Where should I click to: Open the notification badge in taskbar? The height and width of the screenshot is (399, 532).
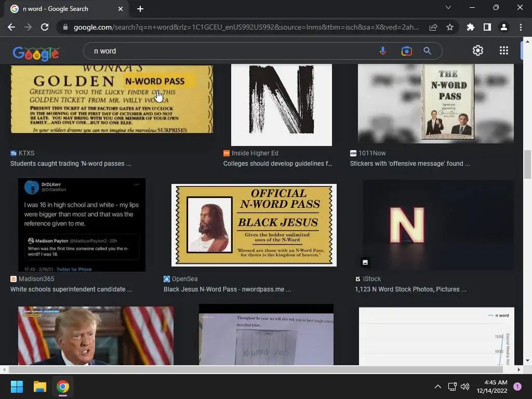(517, 387)
